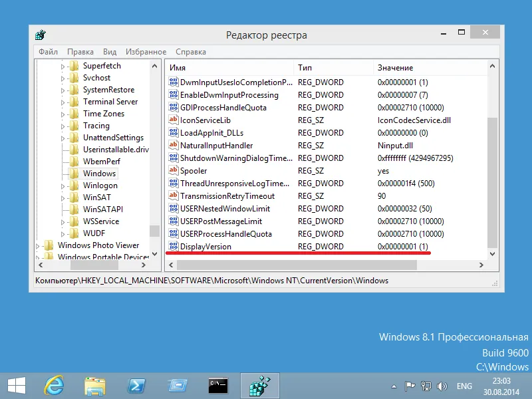Click the EnableDwmInputProcessing DWORD icon
The image size is (532, 399).
pos(174,94)
